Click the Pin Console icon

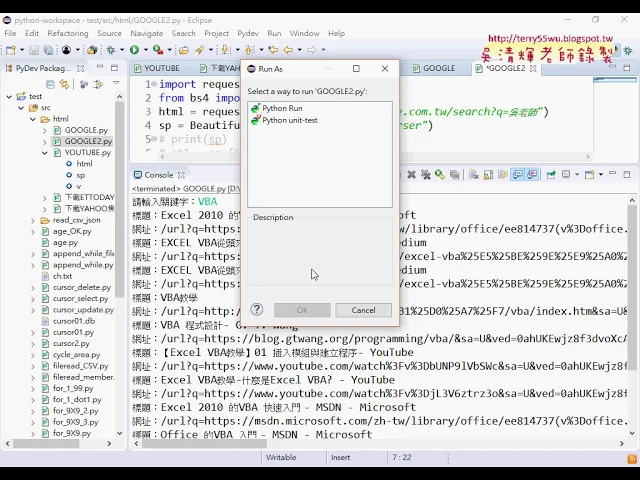click(x=551, y=175)
